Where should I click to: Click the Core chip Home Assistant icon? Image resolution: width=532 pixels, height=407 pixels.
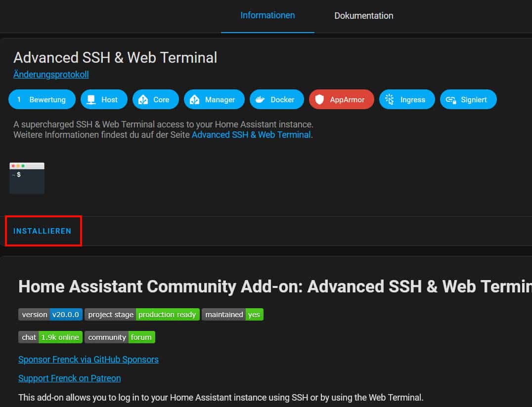[x=143, y=100]
